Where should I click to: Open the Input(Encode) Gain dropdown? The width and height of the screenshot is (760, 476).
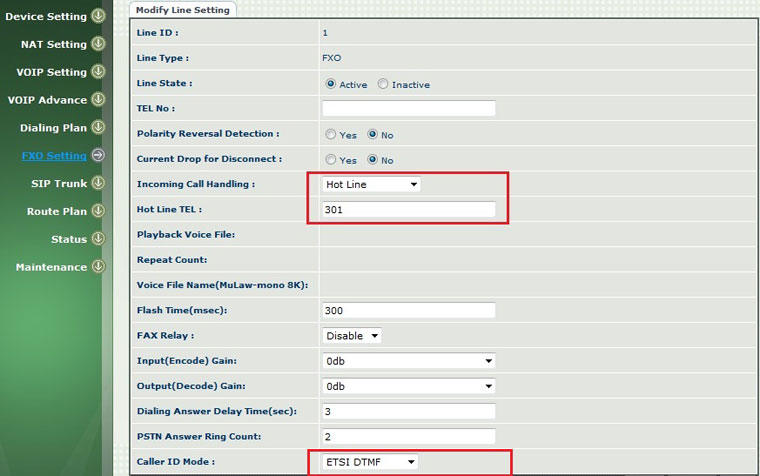pos(409,361)
